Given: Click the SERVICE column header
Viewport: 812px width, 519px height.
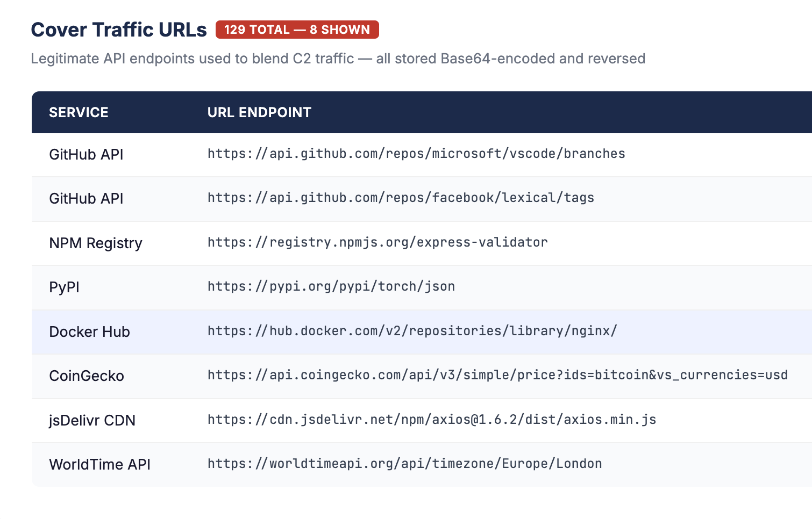Looking at the screenshot, I should (x=79, y=112).
